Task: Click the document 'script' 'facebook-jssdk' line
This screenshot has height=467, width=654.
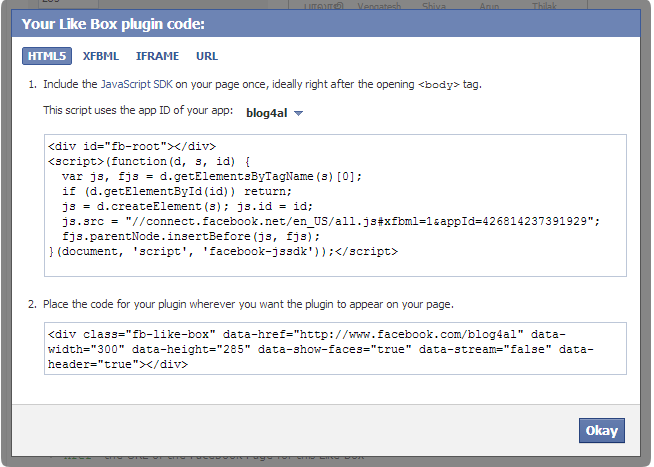Action: pyautogui.click(x=223, y=251)
